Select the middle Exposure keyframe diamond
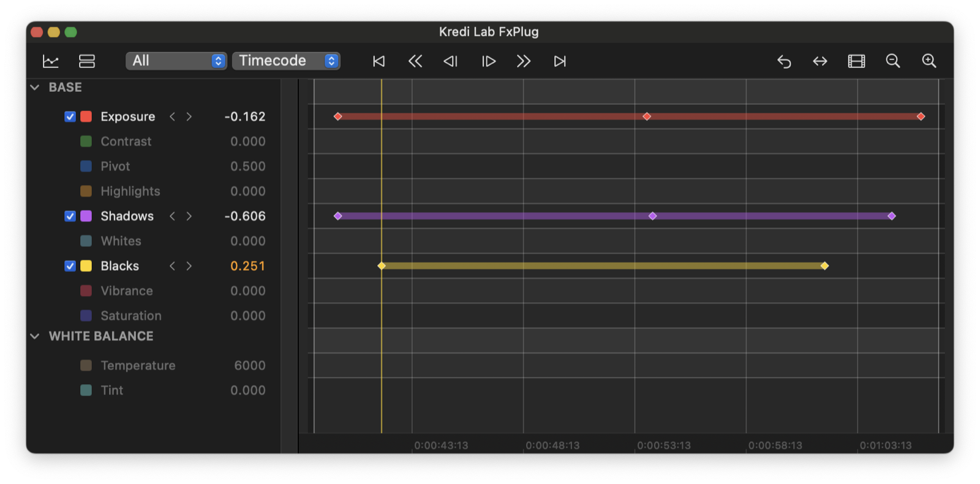 pyautogui.click(x=647, y=116)
